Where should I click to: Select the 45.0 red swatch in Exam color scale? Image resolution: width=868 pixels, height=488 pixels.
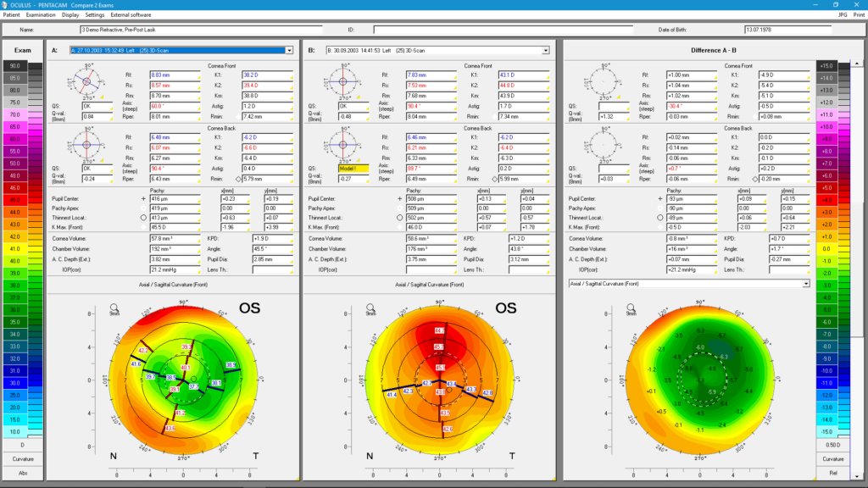(15, 199)
